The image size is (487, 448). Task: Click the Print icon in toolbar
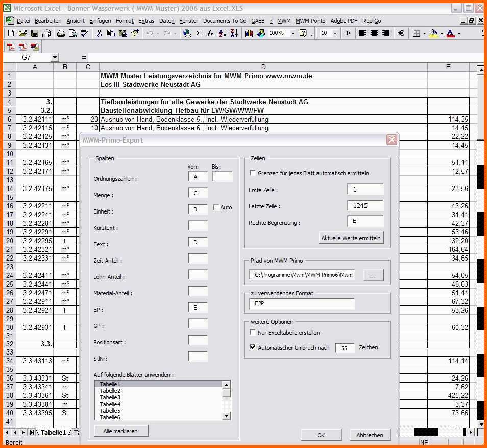(x=61, y=33)
